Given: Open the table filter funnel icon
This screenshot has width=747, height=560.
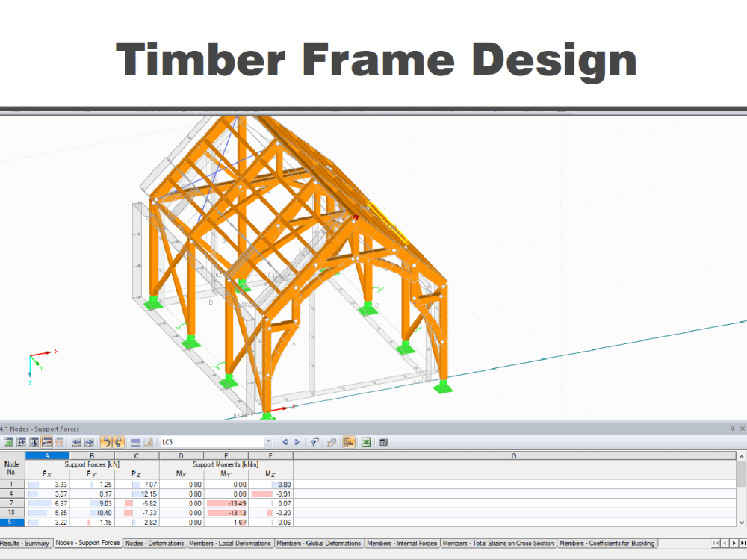Looking at the screenshot, I should tap(314, 442).
